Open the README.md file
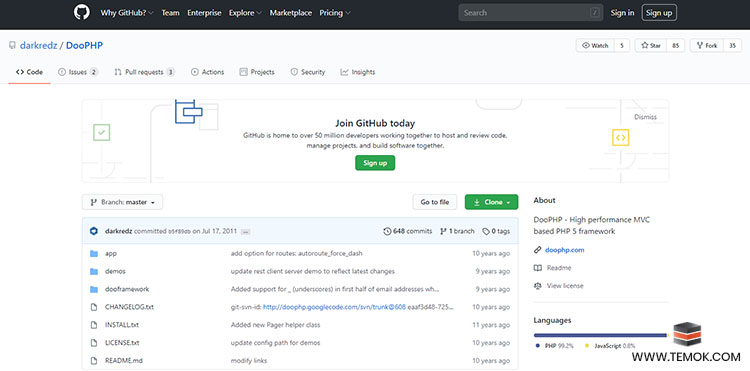 124,360
